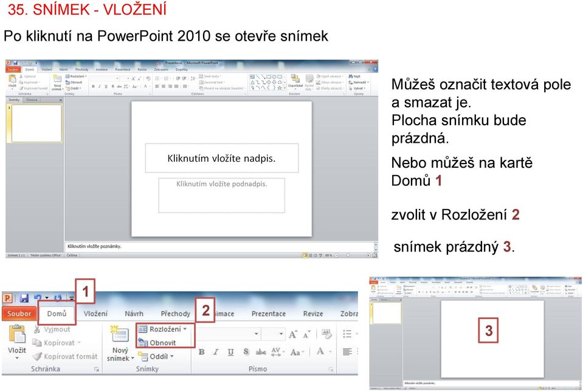
Task: Switch to the Revize tab in enlarged ribbon
Action: pyautogui.click(x=313, y=314)
